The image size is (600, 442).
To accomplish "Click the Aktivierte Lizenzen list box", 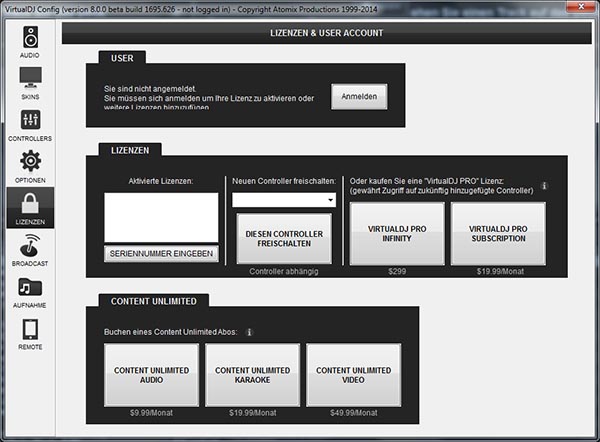I will pos(161,217).
